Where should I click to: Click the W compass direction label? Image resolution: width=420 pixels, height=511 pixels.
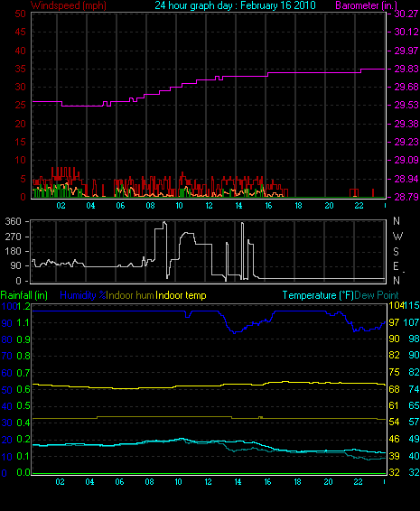tap(397, 236)
